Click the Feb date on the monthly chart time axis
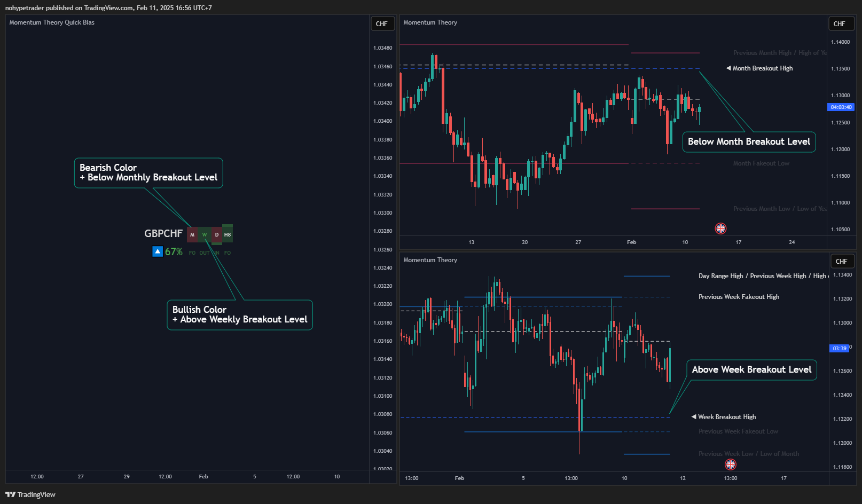 631,242
